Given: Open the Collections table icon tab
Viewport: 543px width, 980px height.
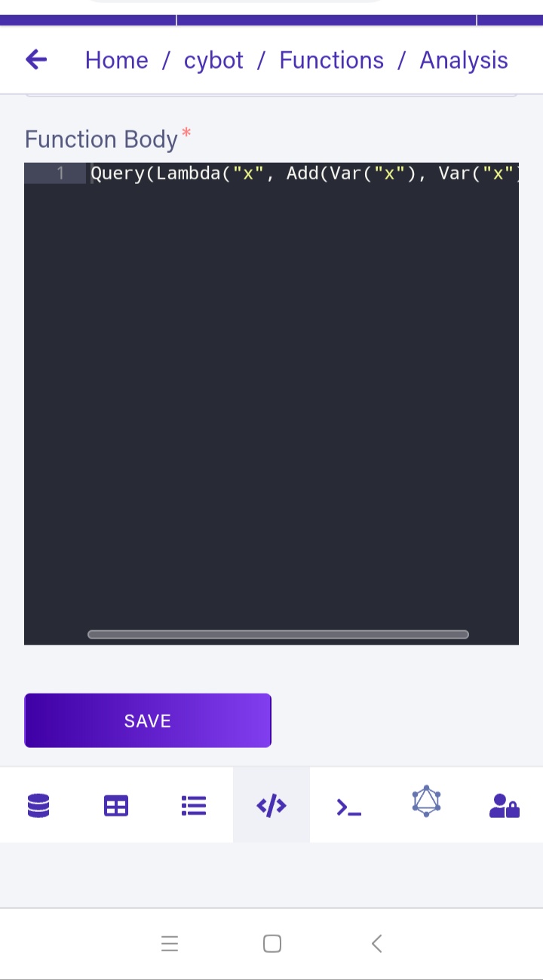Looking at the screenshot, I should click(116, 806).
